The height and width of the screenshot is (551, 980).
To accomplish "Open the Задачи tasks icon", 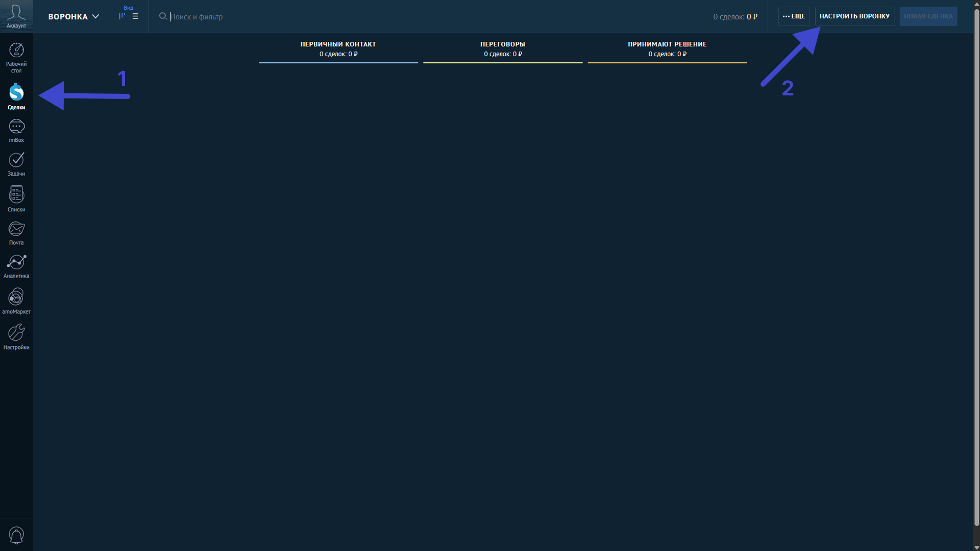I will tap(16, 164).
